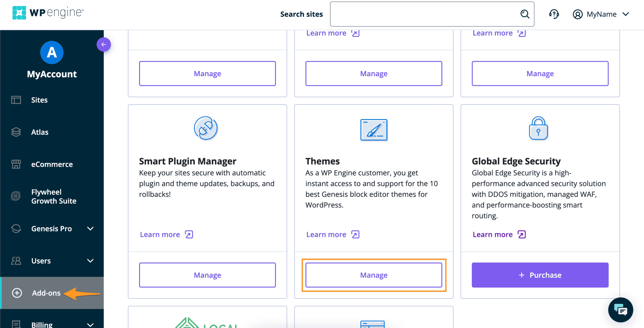Select eCommerce in the sidebar
Image resolution: width=644 pixels, height=328 pixels.
[52, 164]
